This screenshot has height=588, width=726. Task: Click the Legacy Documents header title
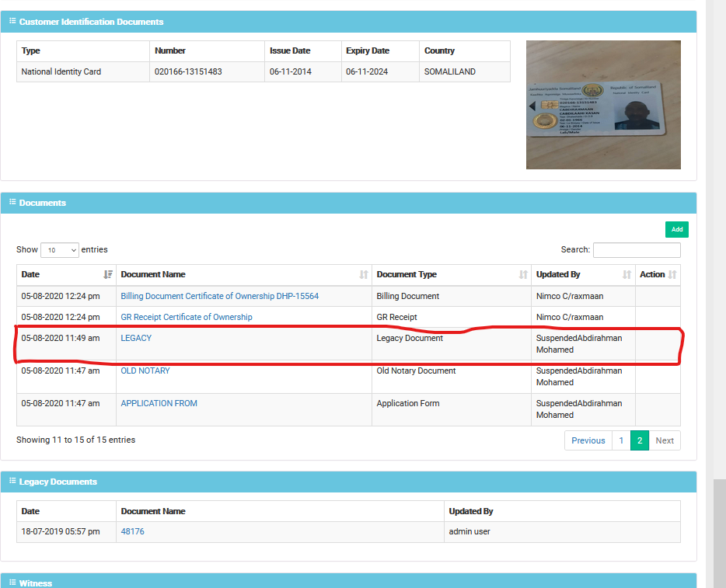pos(58,482)
